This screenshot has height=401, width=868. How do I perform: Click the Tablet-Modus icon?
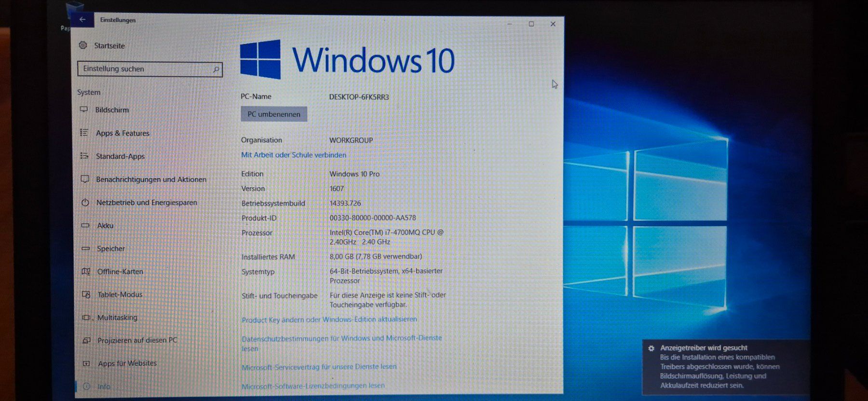coord(86,294)
